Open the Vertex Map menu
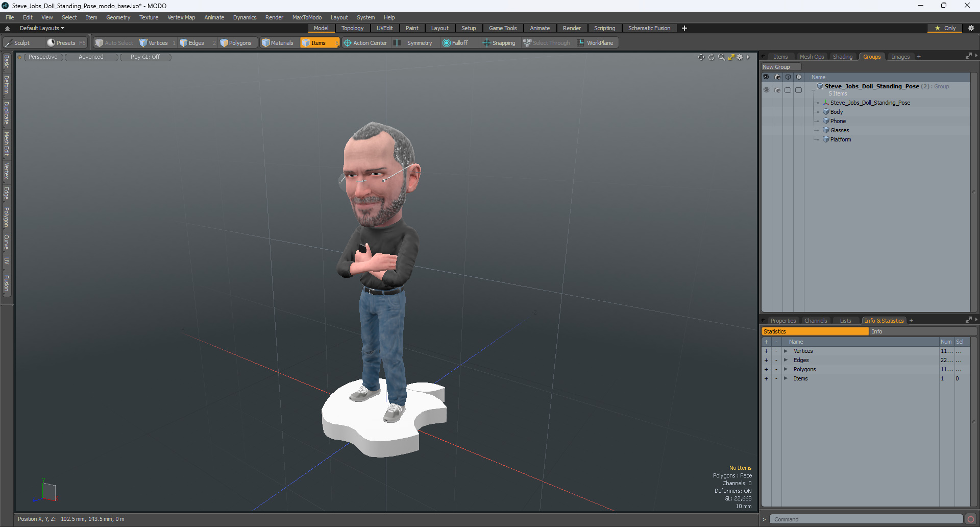The height and width of the screenshot is (527, 980). 181,17
